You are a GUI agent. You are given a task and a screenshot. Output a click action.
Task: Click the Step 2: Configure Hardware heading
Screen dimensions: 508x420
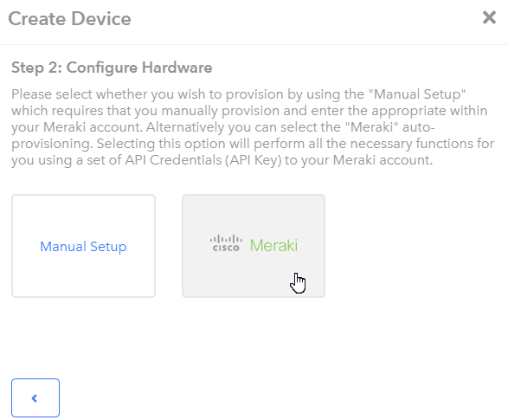[112, 68]
